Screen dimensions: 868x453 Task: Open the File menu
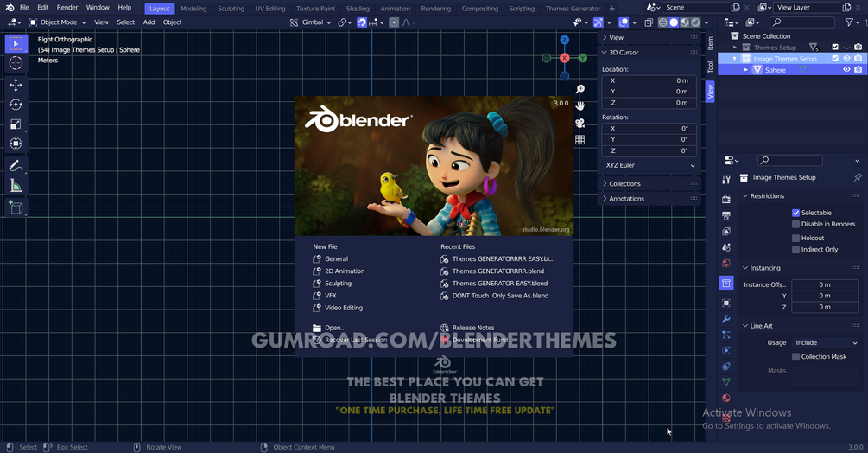point(24,7)
